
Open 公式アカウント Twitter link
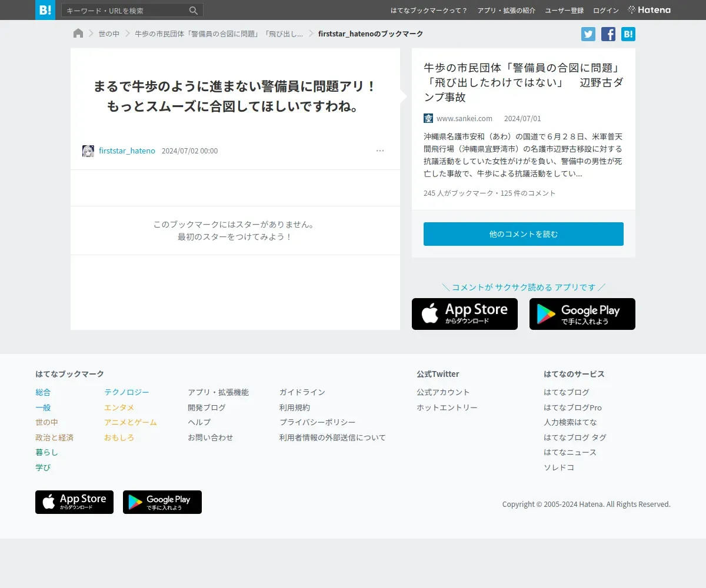pyautogui.click(x=443, y=392)
